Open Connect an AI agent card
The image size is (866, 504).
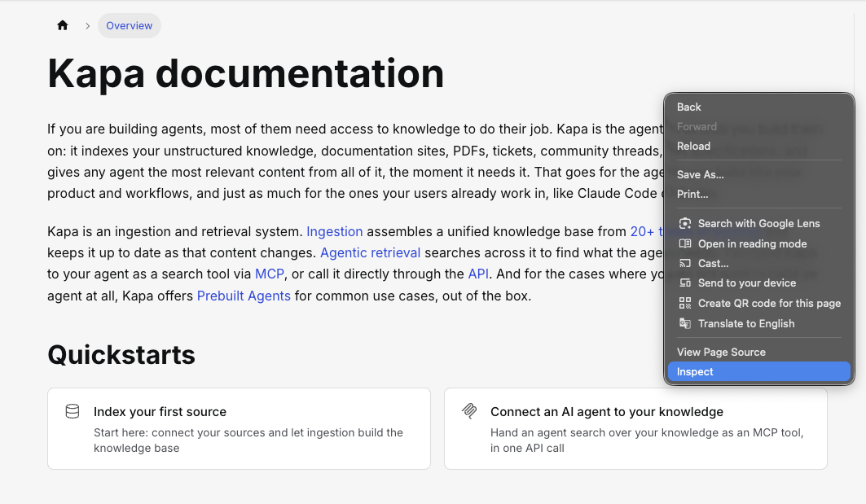pyautogui.click(x=635, y=429)
